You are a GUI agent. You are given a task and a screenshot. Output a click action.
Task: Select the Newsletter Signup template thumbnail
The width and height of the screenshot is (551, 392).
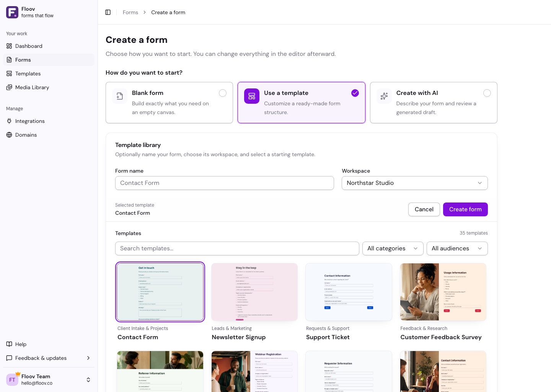pos(254,292)
